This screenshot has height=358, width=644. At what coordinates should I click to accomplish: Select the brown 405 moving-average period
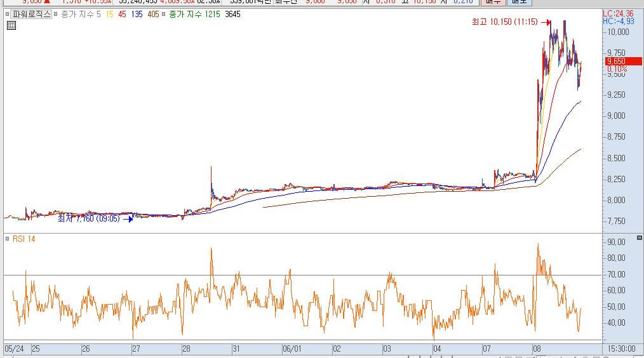(153, 15)
